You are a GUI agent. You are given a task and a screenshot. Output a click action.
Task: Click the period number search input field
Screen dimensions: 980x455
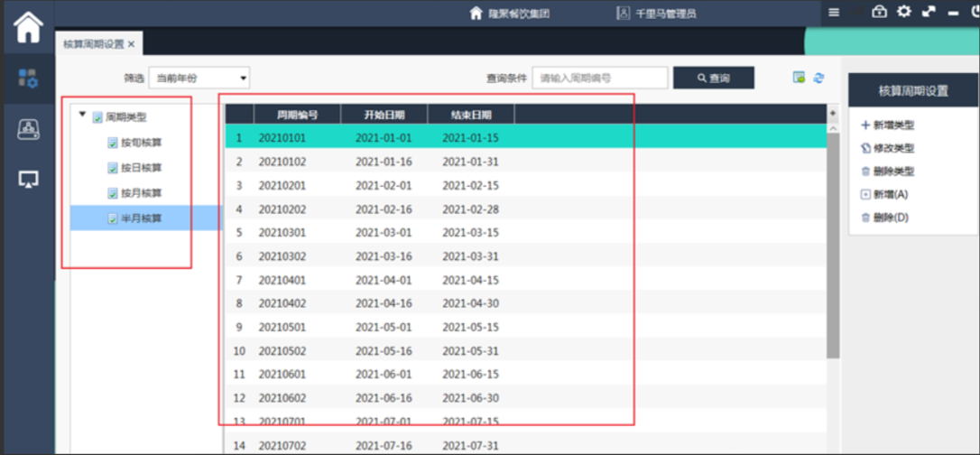[x=599, y=79]
